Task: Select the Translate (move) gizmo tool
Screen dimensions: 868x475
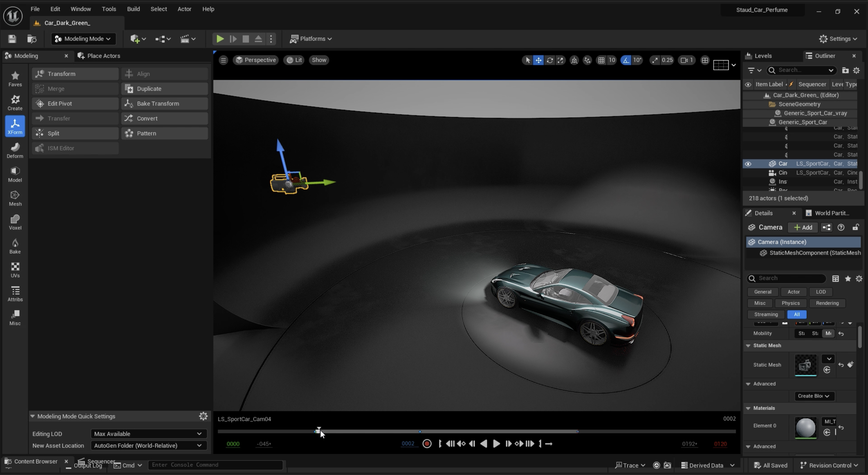Action: point(538,60)
